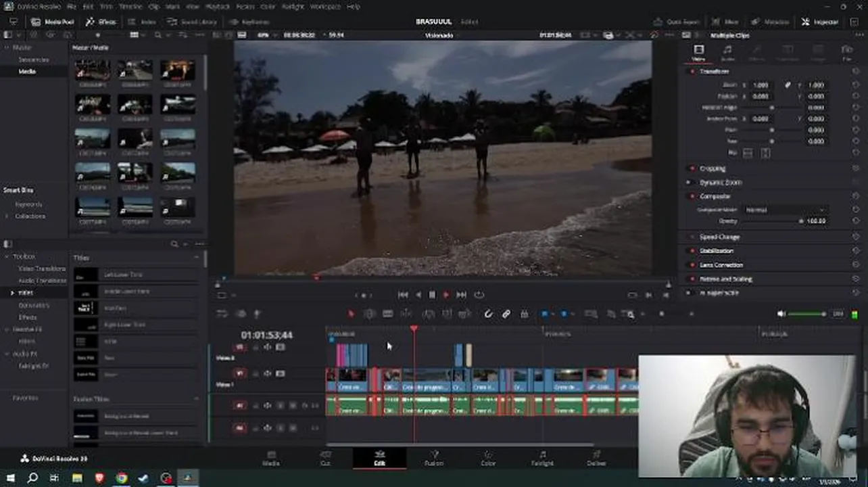Click the search magnifier in the Effects panel
The width and height of the screenshot is (868, 487).
pos(174,244)
